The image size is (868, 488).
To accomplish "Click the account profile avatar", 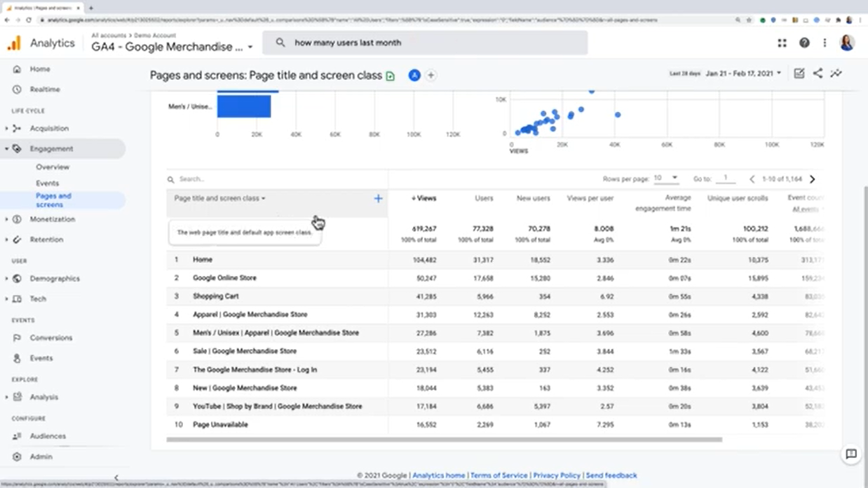I will [x=847, y=43].
